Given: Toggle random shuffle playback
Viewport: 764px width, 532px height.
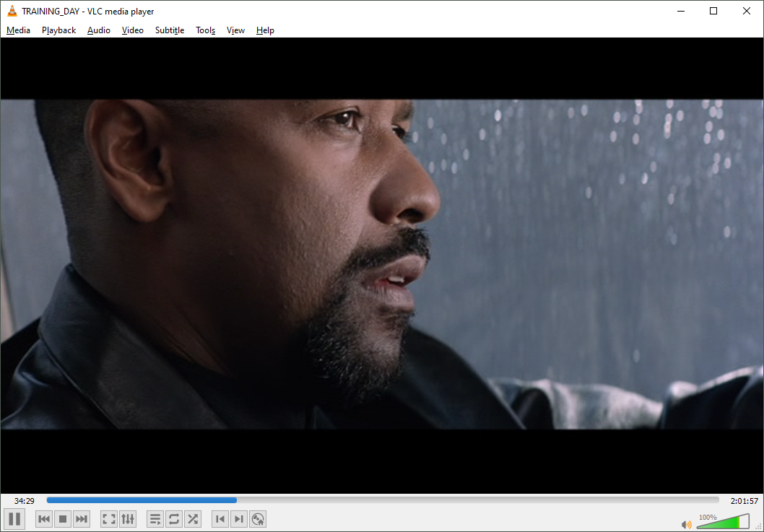Looking at the screenshot, I should [193, 519].
